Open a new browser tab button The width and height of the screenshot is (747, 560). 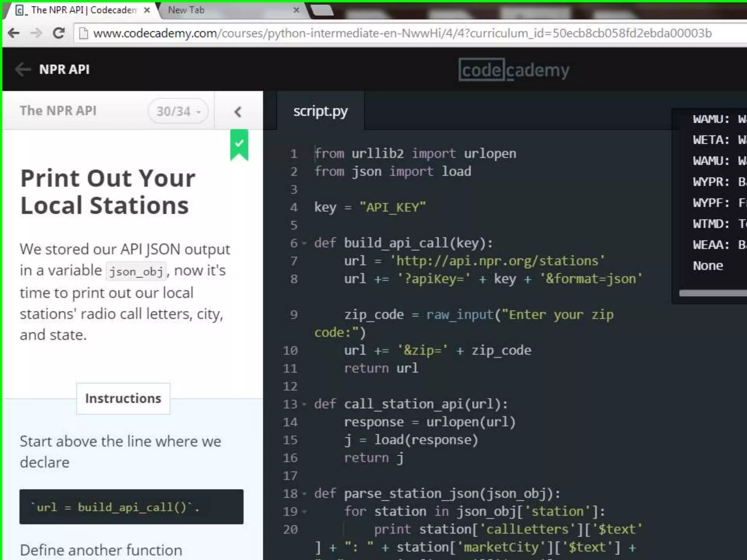pos(322,10)
